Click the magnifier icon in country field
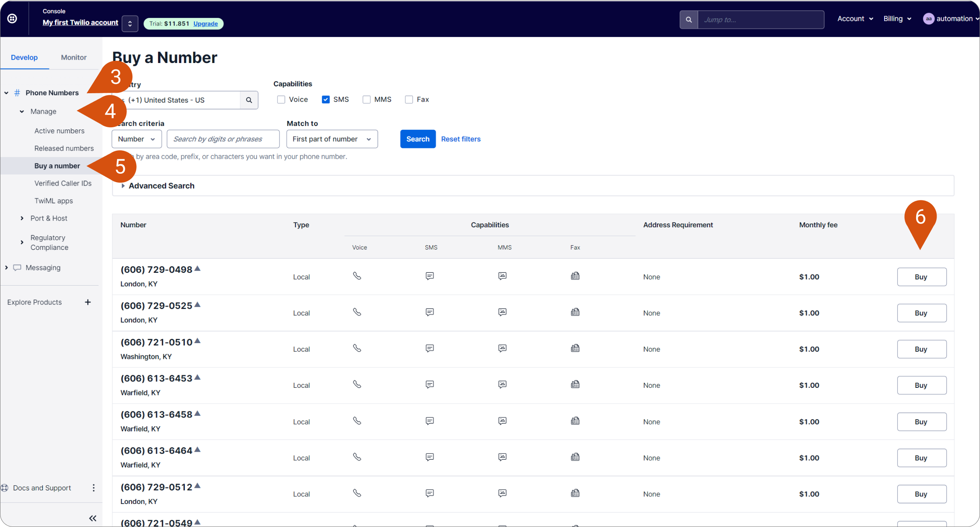 pyautogui.click(x=249, y=100)
